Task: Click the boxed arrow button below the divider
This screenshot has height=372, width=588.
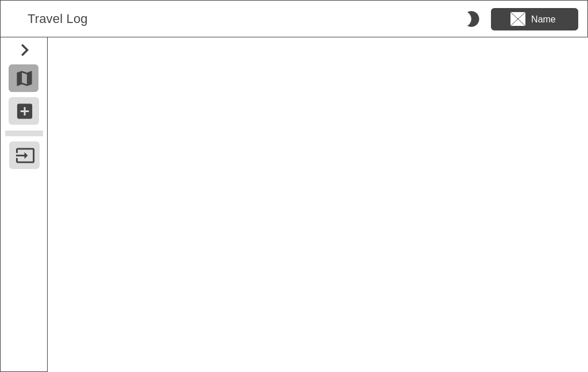Action: [x=24, y=155]
